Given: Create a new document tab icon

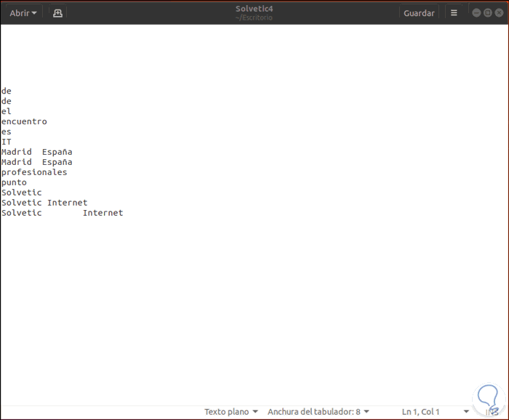Looking at the screenshot, I should (x=57, y=13).
